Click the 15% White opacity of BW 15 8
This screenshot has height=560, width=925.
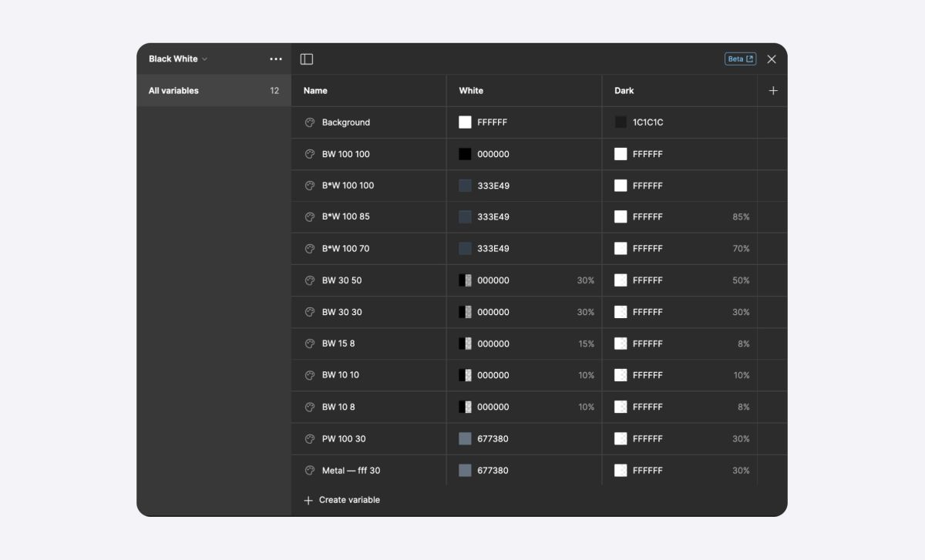[587, 344]
